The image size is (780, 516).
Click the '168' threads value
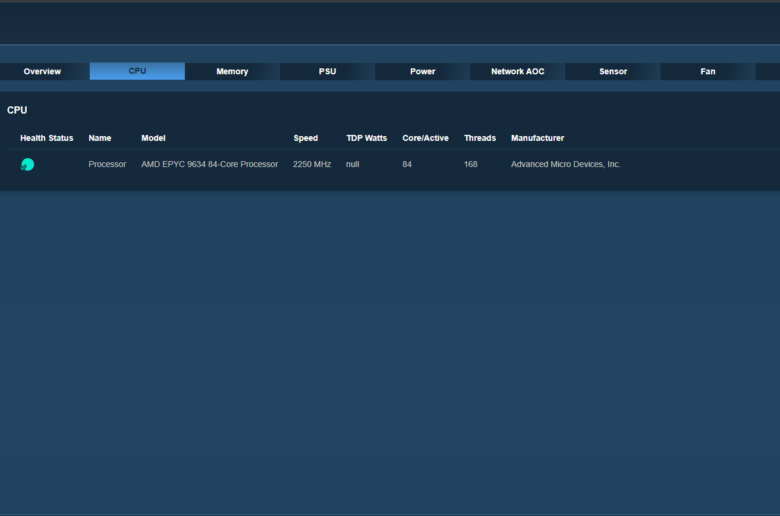pos(471,164)
